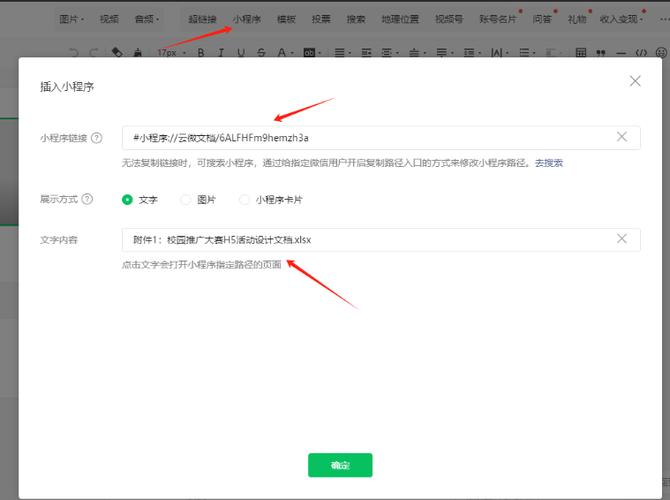670x500 pixels.
Task: Click the undo arrow in the editor toolbar
Action: click(73, 53)
